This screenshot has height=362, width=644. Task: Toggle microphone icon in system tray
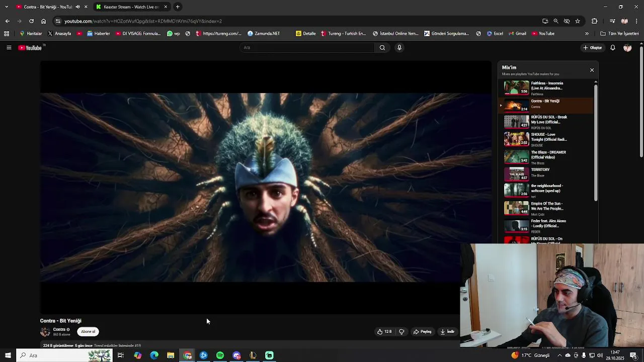click(x=584, y=355)
